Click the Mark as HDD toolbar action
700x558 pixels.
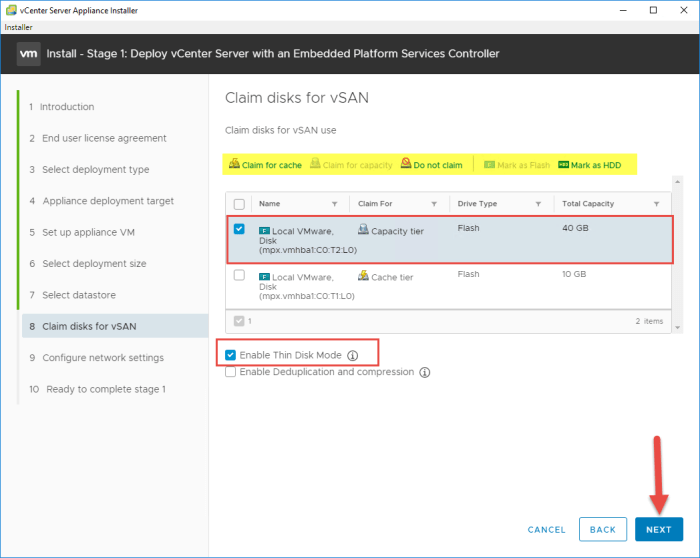pos(589,165)
